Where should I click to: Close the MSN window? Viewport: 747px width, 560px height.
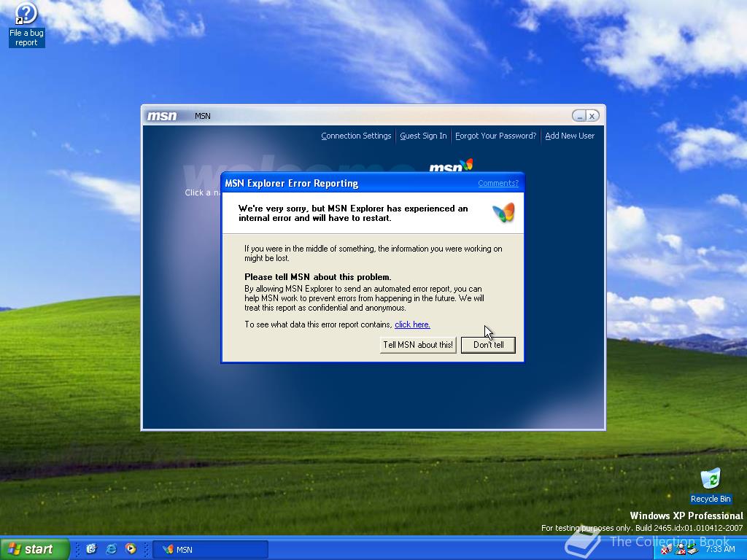[x=592, y=116]
